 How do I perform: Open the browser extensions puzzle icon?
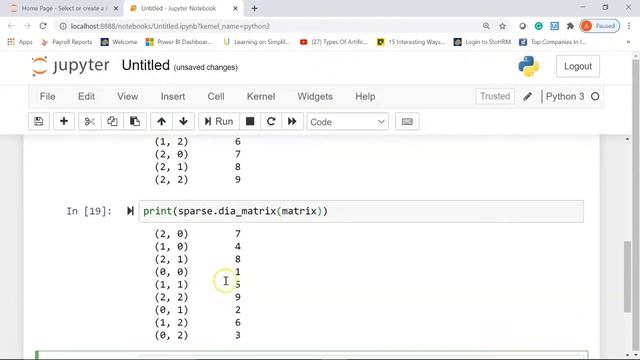(x=570, y=26)
